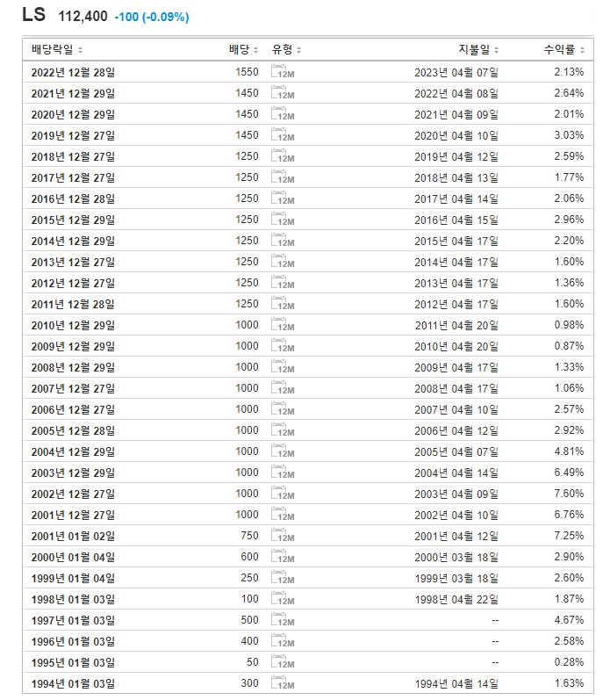Viewport: 603px width, 700px height.
Task: Click the 배당락일 column header text
Action: pos(52,49)
